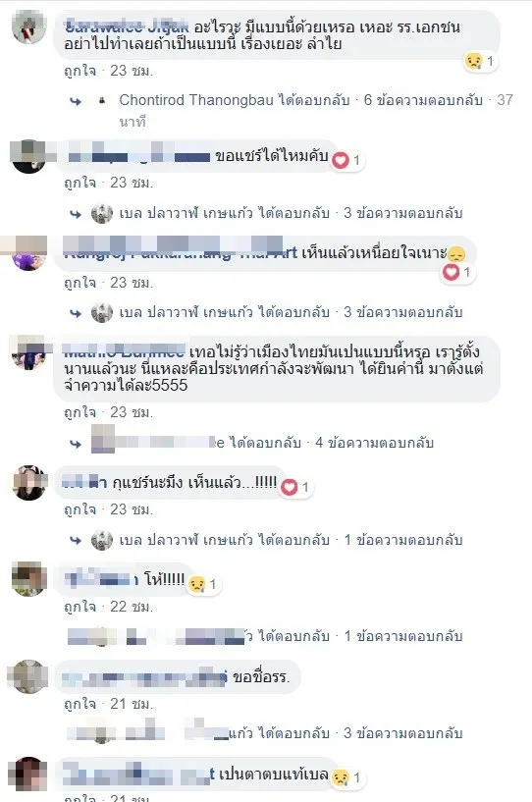
Task: Open avatar of เปนตาตบแท้เบล commenter
Action: point(27,774)
